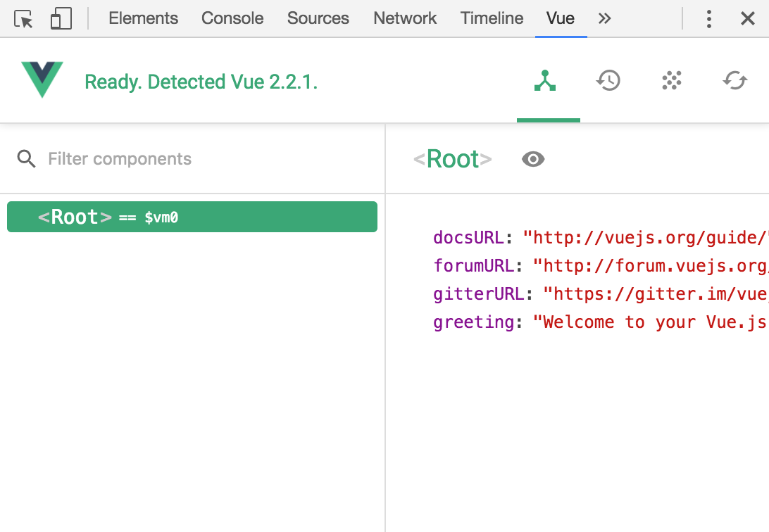Click the eye inspect DOM icon
Viewport: 769px width, 532px height.
(533, 159)
